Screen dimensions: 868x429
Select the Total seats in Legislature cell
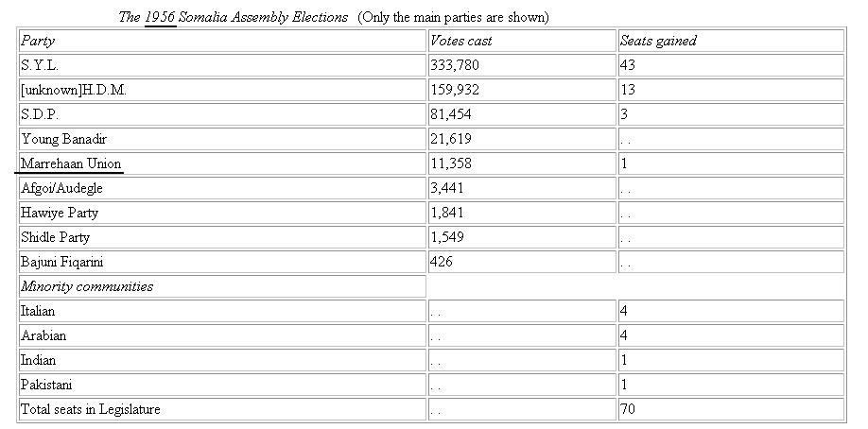(222, 409)
